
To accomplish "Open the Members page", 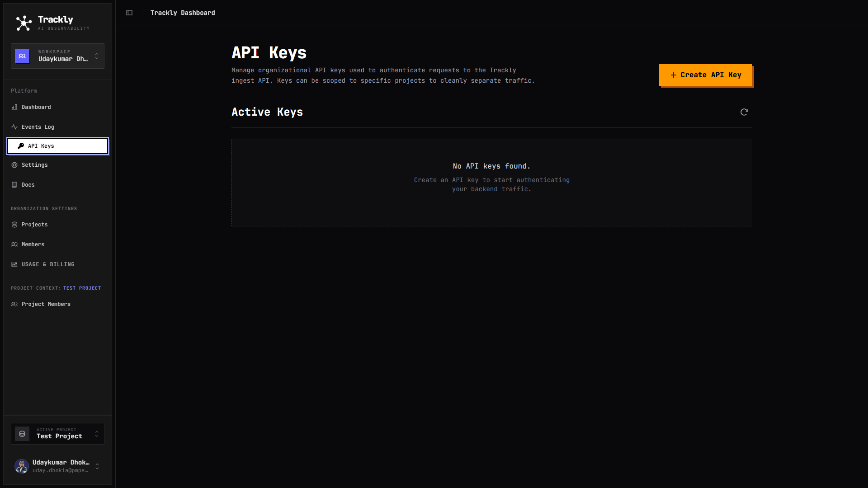I will [33, 244].
